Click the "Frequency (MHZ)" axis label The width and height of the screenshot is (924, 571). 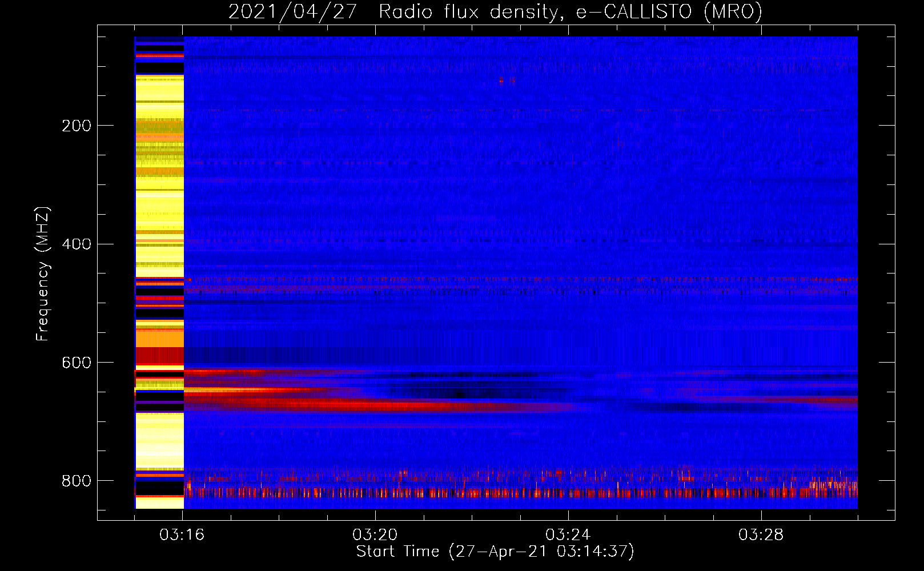(x=43, y=274)
